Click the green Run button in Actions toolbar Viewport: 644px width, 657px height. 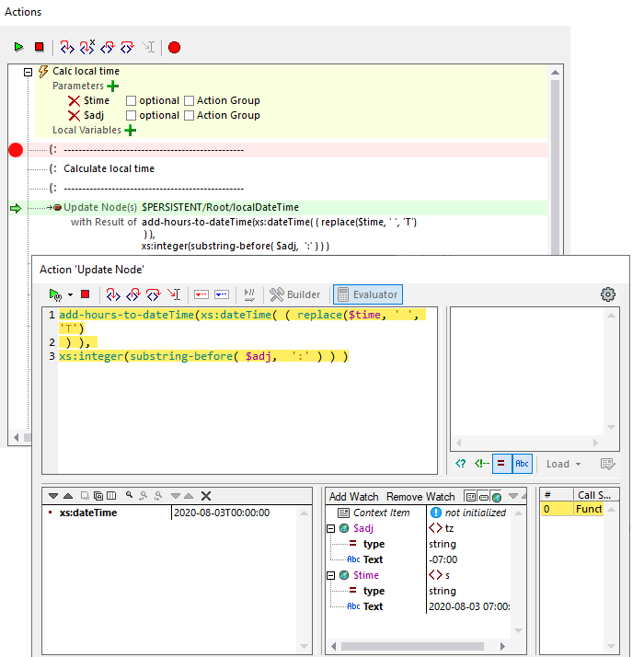[18, 47]
